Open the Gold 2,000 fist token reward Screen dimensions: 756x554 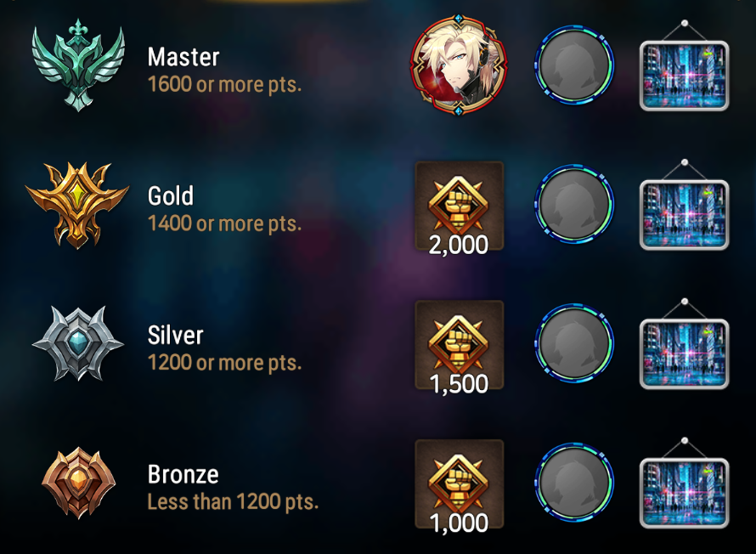coord(459,208)
